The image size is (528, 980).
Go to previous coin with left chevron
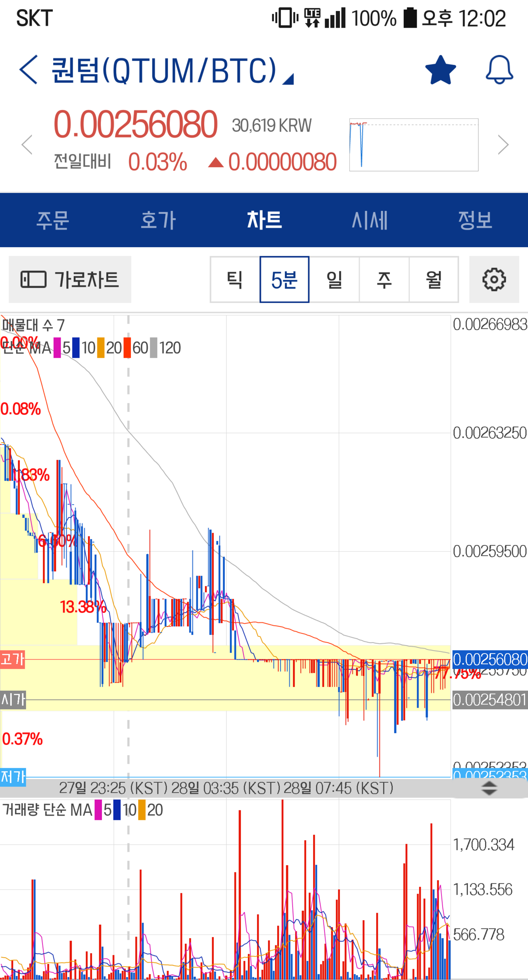pos(27,145)
